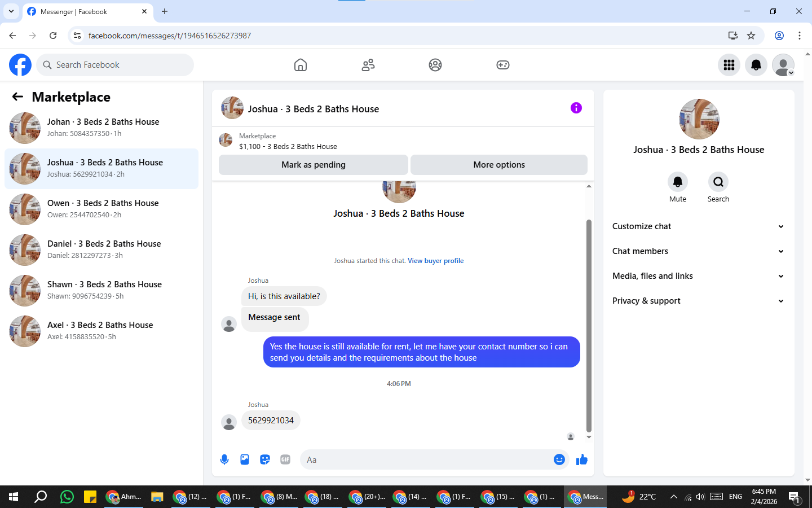
Task: Go back using the Marketplace back arrow
Action: 17,97
